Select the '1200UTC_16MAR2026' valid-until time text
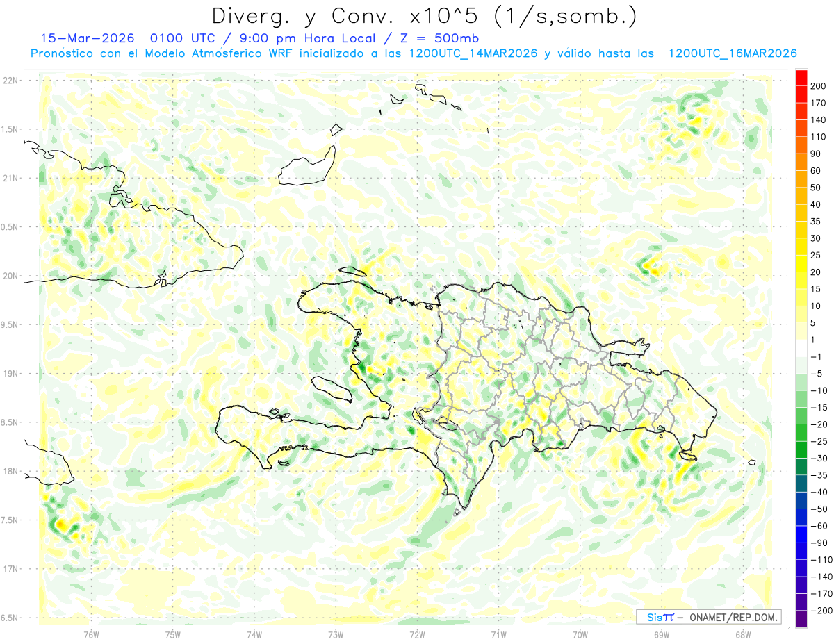 pos(732,53)
